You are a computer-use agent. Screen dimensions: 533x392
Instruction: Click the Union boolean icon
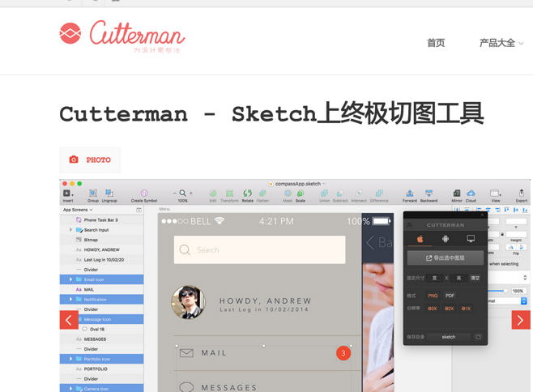click(324, 193)
